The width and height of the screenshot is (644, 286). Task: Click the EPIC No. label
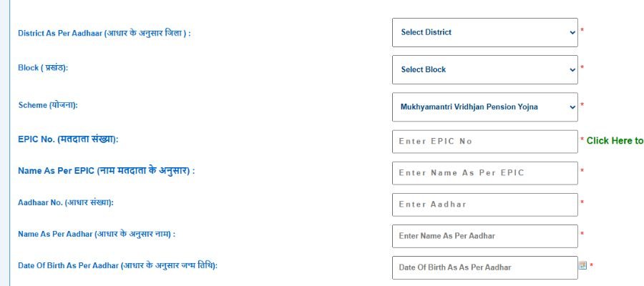coord(68,139)
